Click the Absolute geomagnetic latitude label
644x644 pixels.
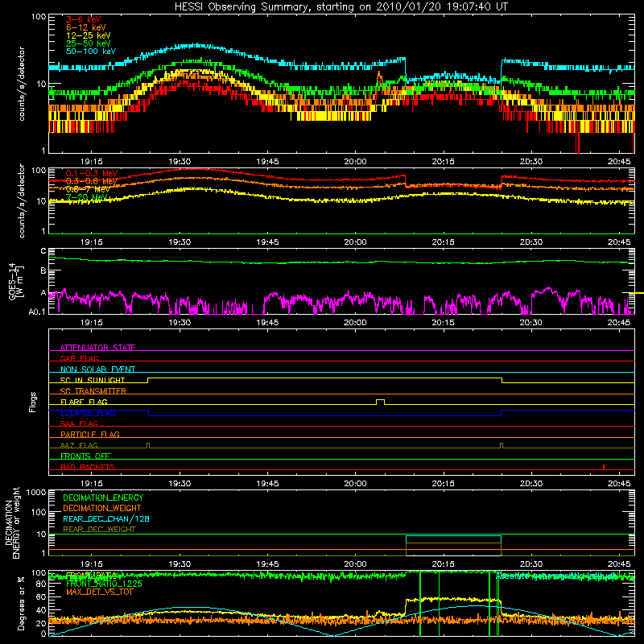(x=557, y=576)
